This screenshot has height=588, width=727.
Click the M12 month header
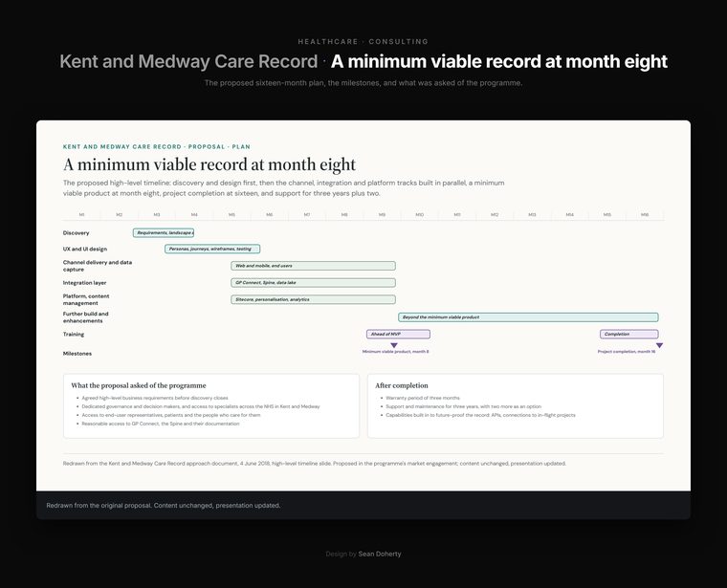(x=495, y=214)
